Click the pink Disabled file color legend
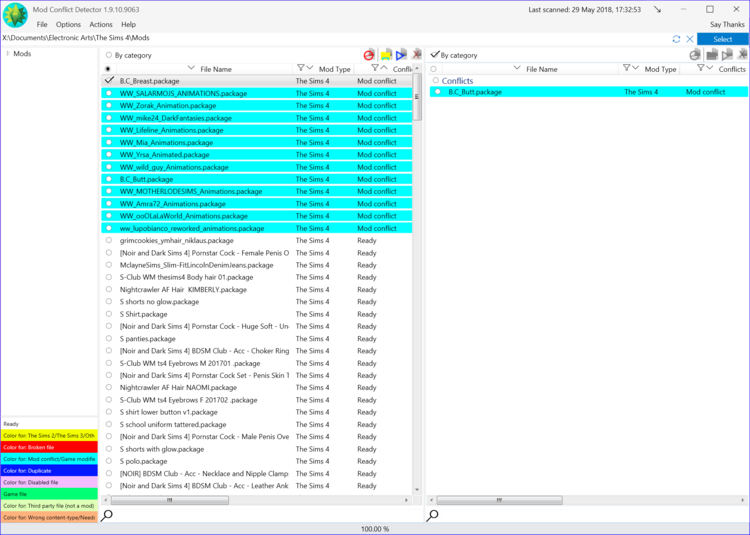This screenshot has width=750, height=535. 49,482
